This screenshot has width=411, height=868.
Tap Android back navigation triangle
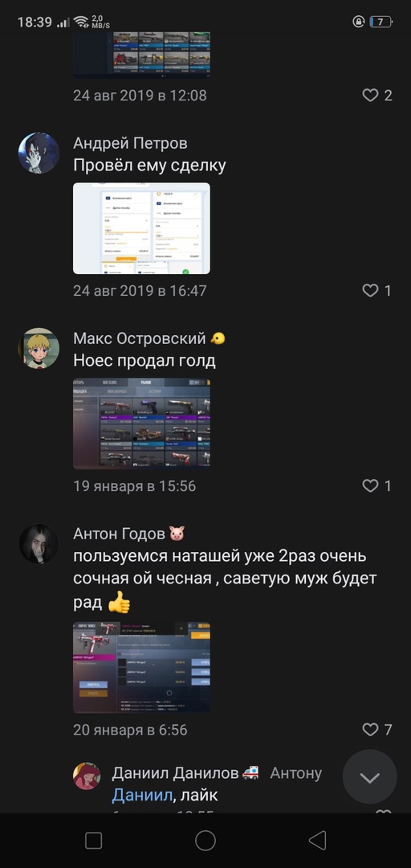pyautogui.click(x=317, y=841)
